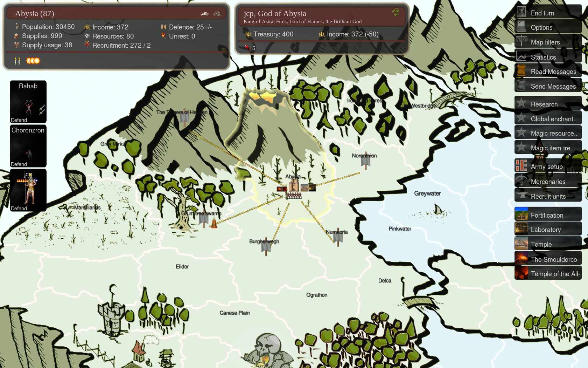Click Supply usage: 38 stat
The image size is (588, 368).
43,45
